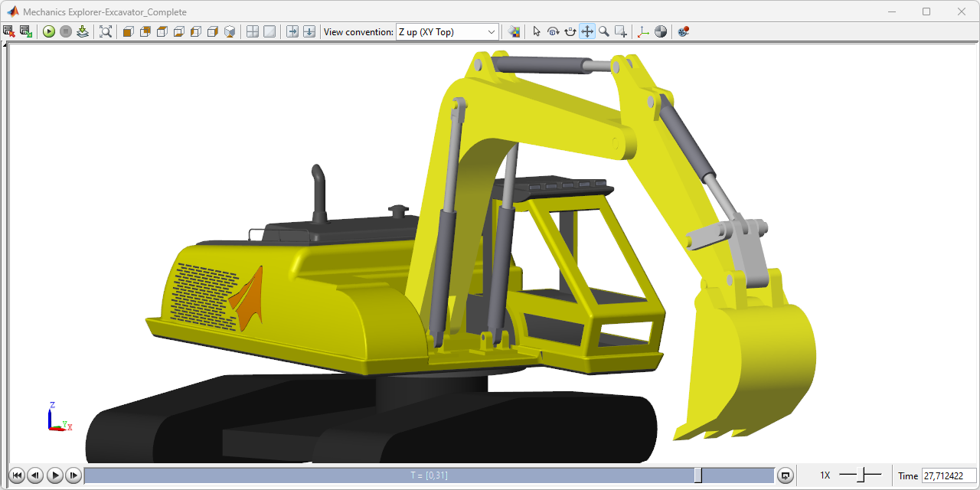
Task: Activate the magnifier zoom tool
Action: (x=604, y=31)
